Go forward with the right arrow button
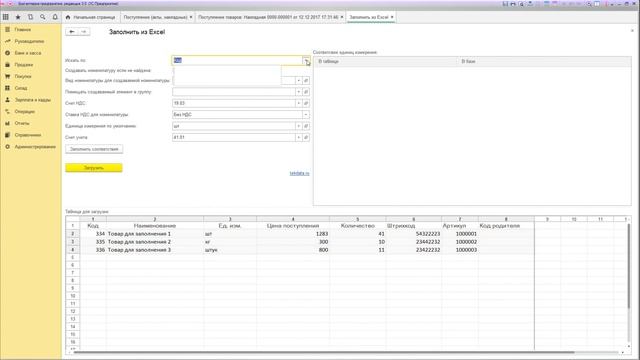The height and width of the screenshot is (360, 640). tap(84, 32)
